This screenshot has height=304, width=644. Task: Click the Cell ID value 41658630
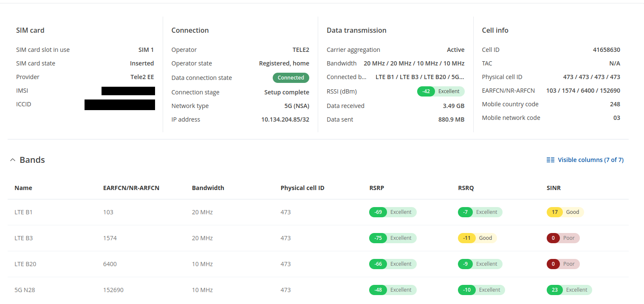coord(607,50)
